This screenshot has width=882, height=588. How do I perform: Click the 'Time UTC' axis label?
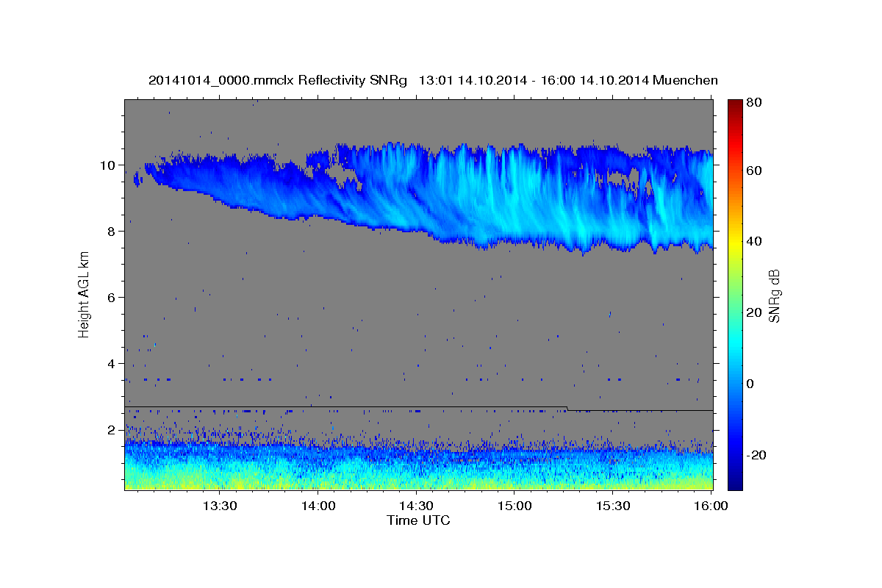click(418, 520)
